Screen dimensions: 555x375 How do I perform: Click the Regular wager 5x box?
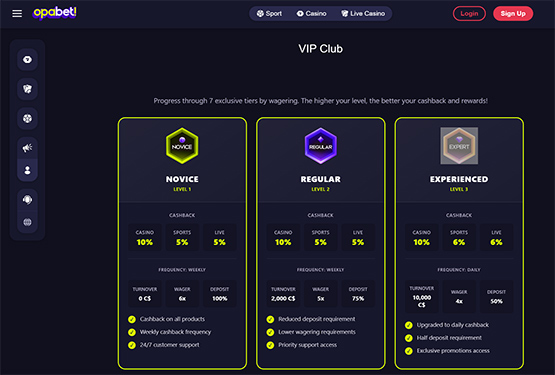point(320,294)
